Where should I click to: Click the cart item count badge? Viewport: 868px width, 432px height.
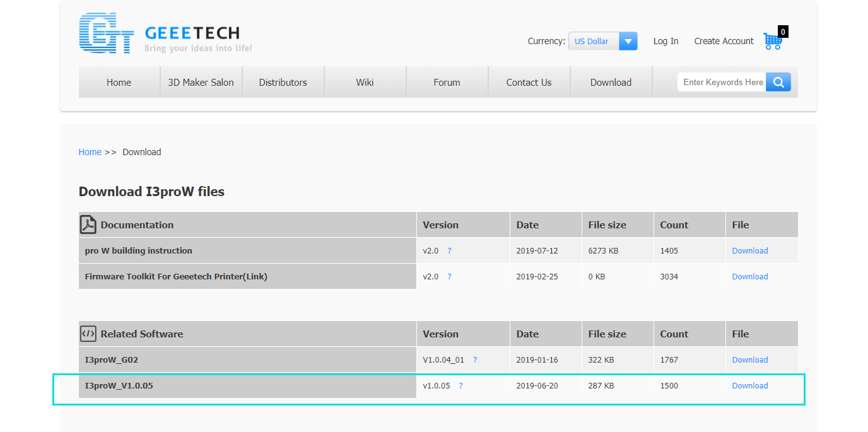point(783,32)
